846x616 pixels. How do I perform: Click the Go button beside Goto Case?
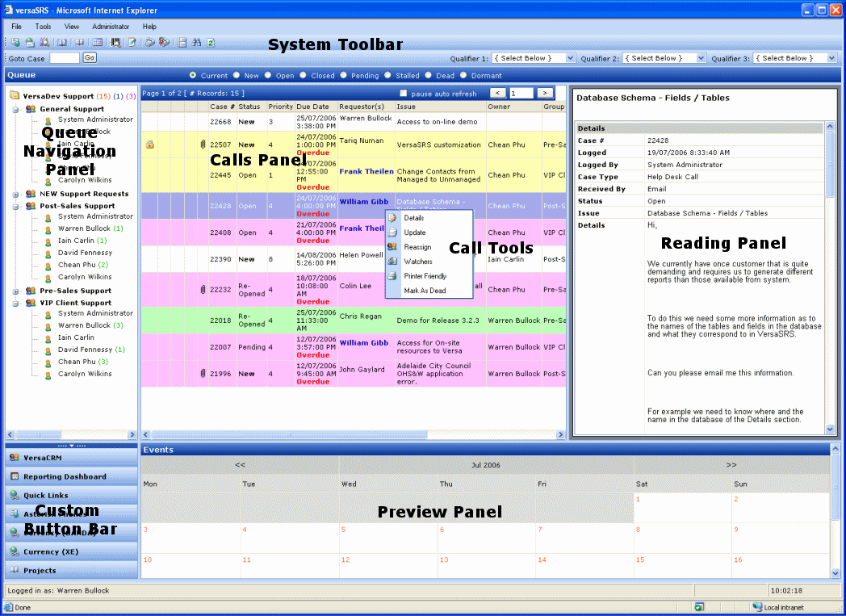pyautogui.click(x=90, y=57)
